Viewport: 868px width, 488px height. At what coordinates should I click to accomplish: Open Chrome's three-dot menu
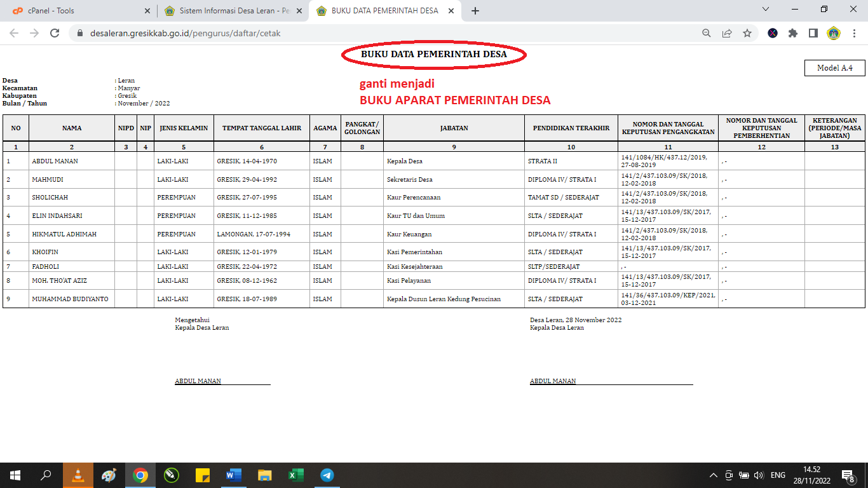(x=855, y=32)
